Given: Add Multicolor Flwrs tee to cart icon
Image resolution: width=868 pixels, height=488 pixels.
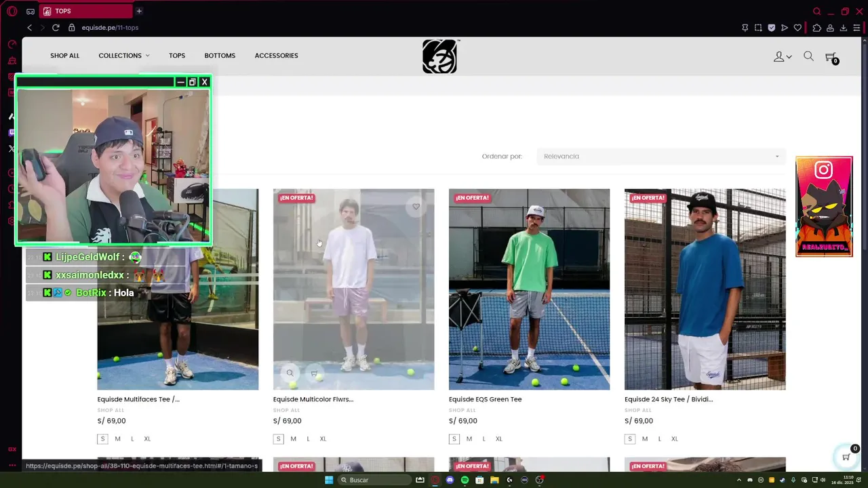Looking at the screenshot, I should pos(314,373).
